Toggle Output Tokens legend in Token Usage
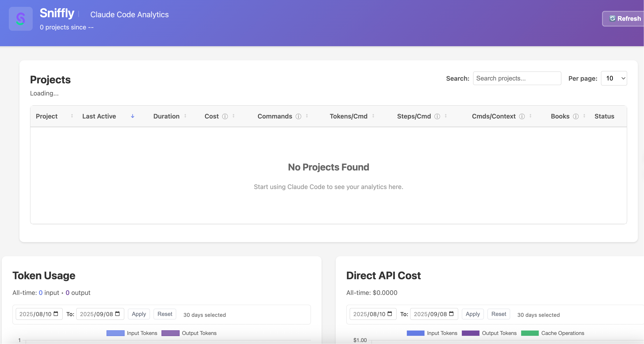644x344 pixels. pyautogui.click(x=189, y=333)
